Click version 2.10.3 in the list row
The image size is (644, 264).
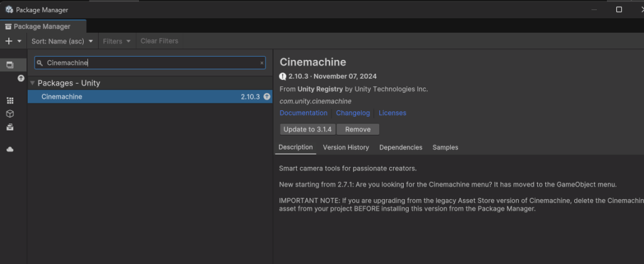(250, 96)
